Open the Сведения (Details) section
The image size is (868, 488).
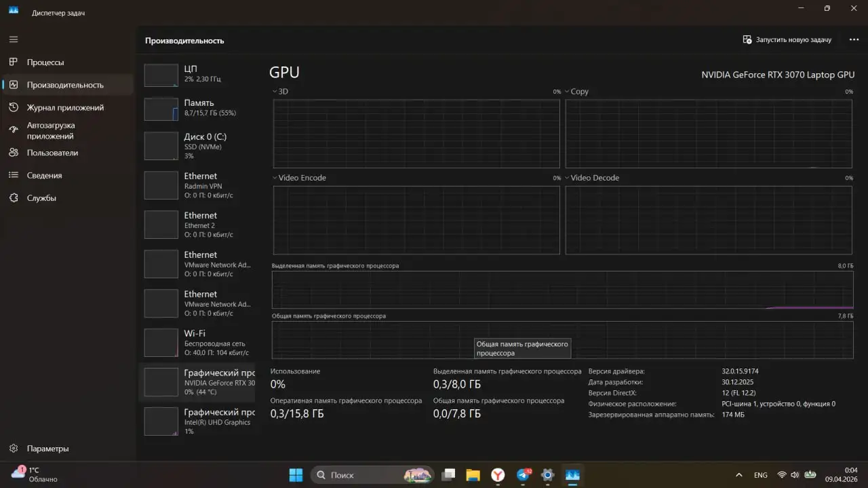tap(44, 175)
